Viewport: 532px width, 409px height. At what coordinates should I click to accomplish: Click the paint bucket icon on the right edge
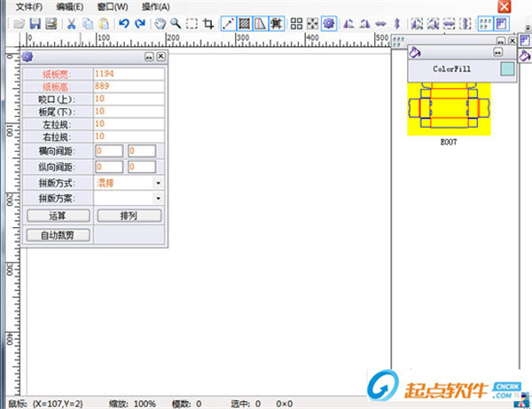(525, 53)
